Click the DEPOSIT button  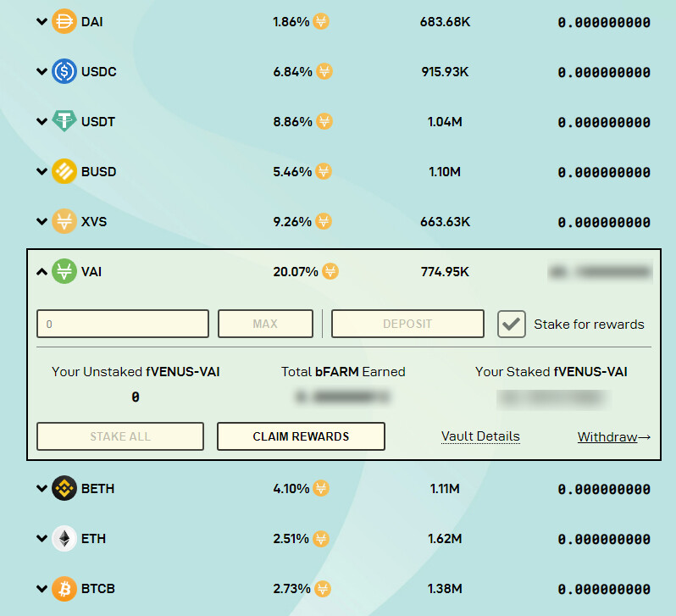point(407,324)
